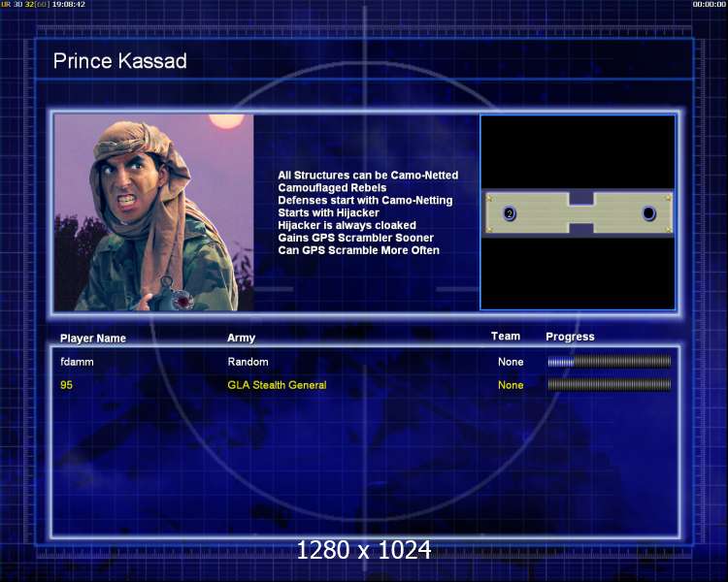Screen dimensions: 728x582
Task: Click 'Defenses start with Camo-Netting' text
Action: tap(365, 201)
